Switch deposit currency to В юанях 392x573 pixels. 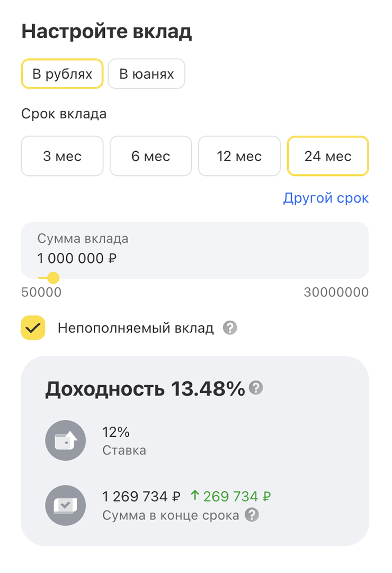click(x=147, y=74)
